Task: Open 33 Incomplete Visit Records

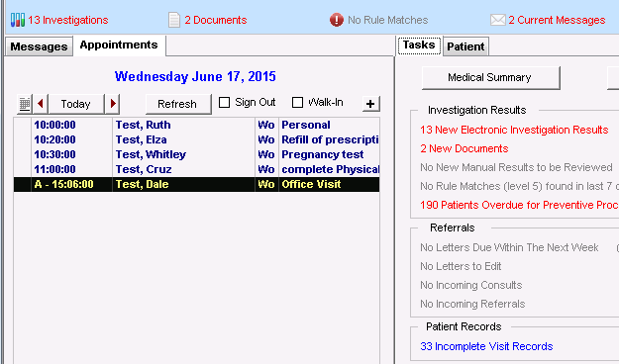Action: pos(486,346)
